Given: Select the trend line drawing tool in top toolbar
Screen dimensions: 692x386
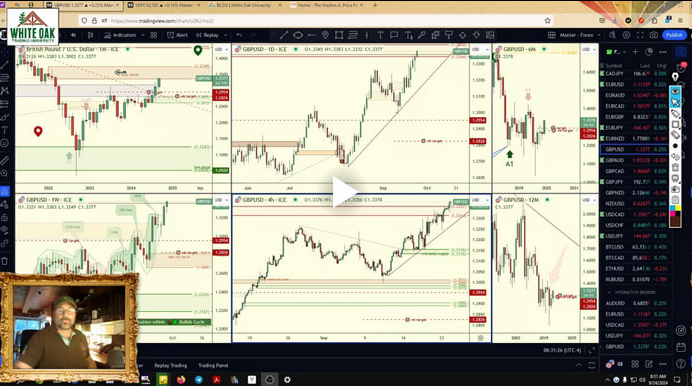Looking at the screenshot, I should [x=284, y=35].
